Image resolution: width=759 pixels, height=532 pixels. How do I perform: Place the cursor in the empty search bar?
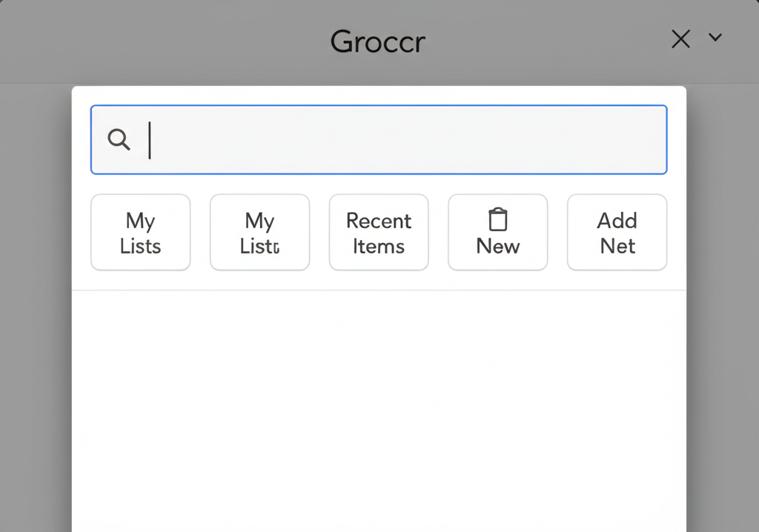379,139
